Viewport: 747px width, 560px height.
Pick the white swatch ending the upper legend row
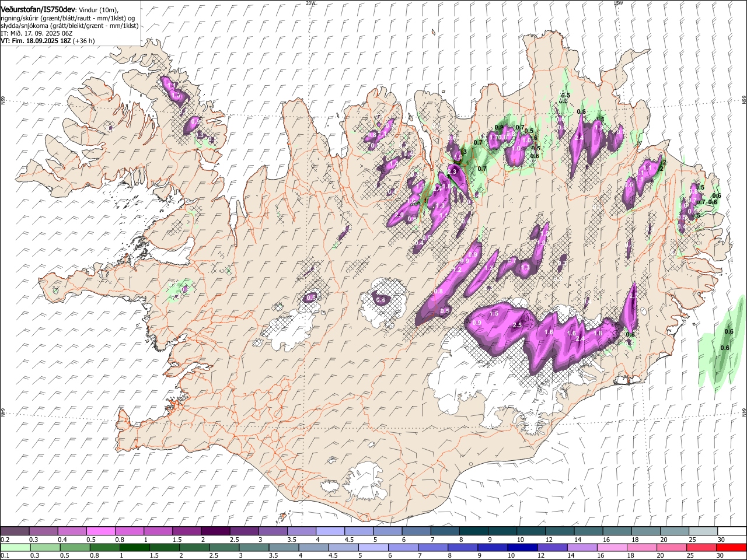click(x=731, y=531)
